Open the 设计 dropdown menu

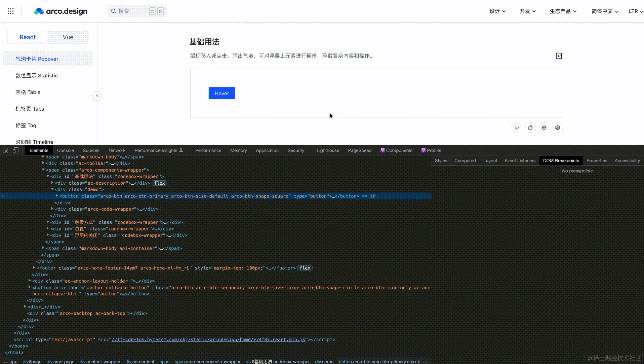pos(497,11)
